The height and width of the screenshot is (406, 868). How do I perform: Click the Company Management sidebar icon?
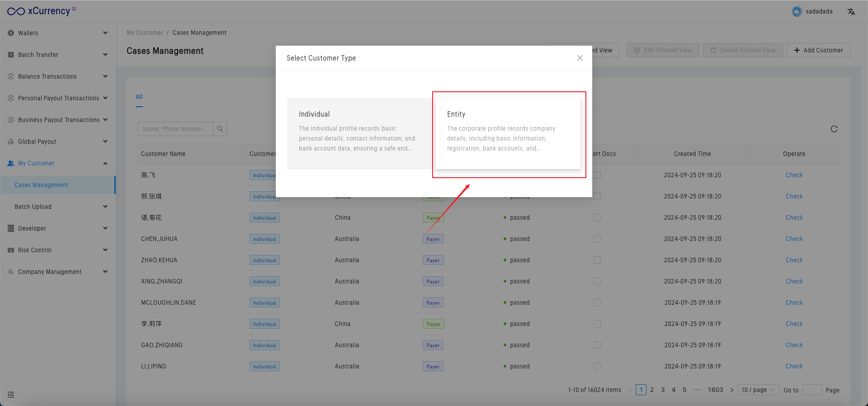pyautogui.click(x=11, y=272)
